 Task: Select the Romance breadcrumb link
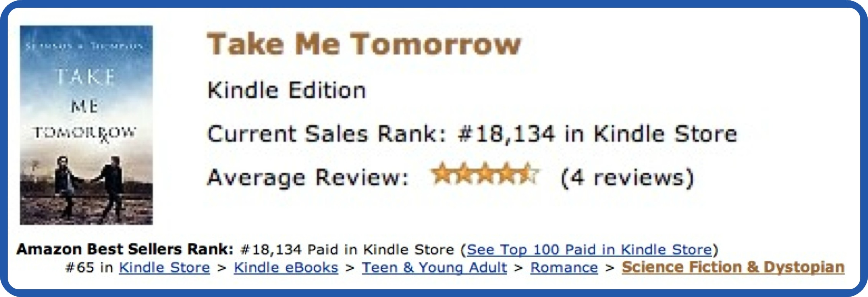[564, 267]
